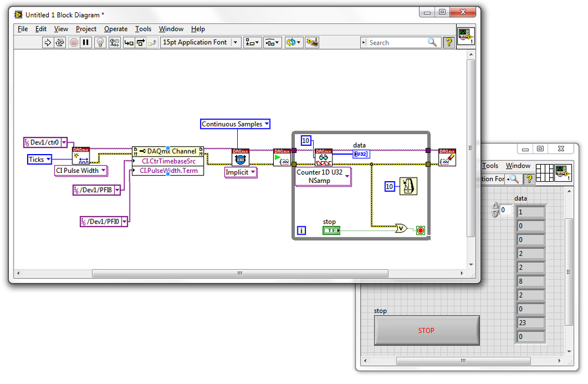Image resolution: width=588 pixels, height=384 pixels.
Task: Click the data array element showing 23
Action: tap(531, 323)
